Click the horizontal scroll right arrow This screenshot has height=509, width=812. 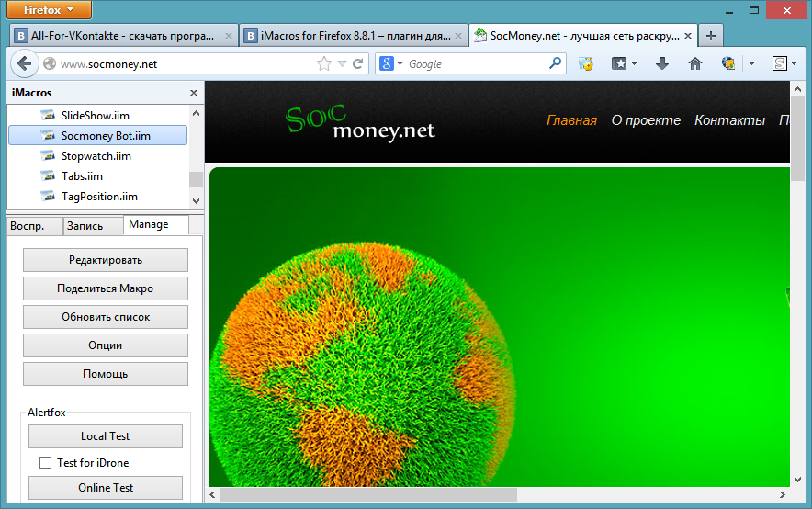pyautogui.click(x=782, y=495)
